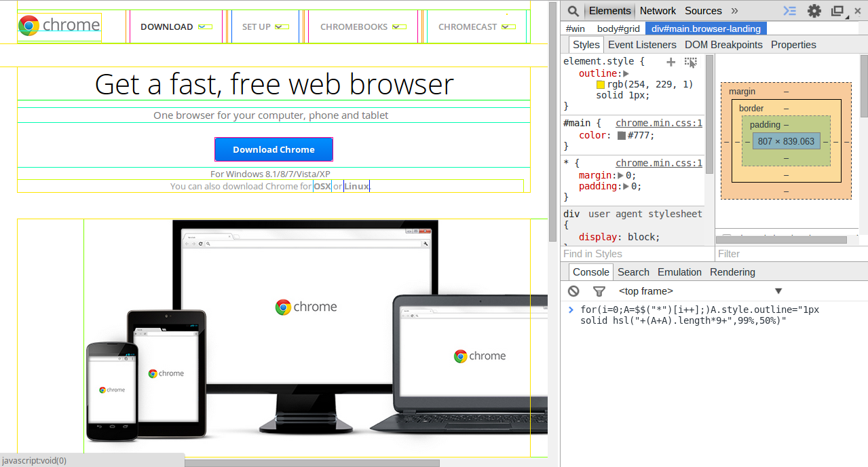Click the console filter funnel icon
868x467 pixels.
[599, 291]
